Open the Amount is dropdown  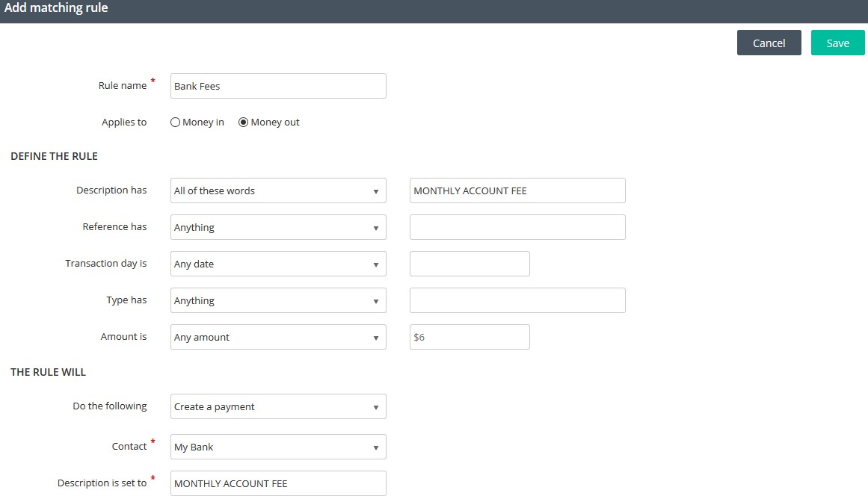point(278,337)
